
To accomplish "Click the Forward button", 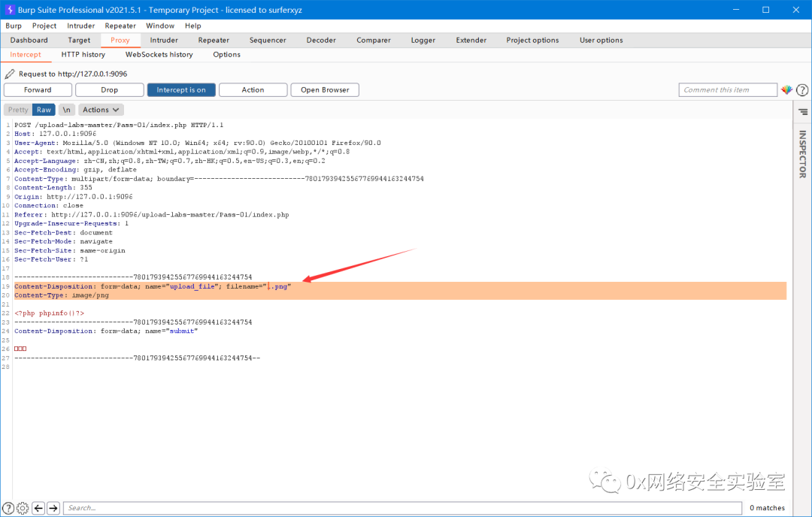I will [x=38, y=90].
